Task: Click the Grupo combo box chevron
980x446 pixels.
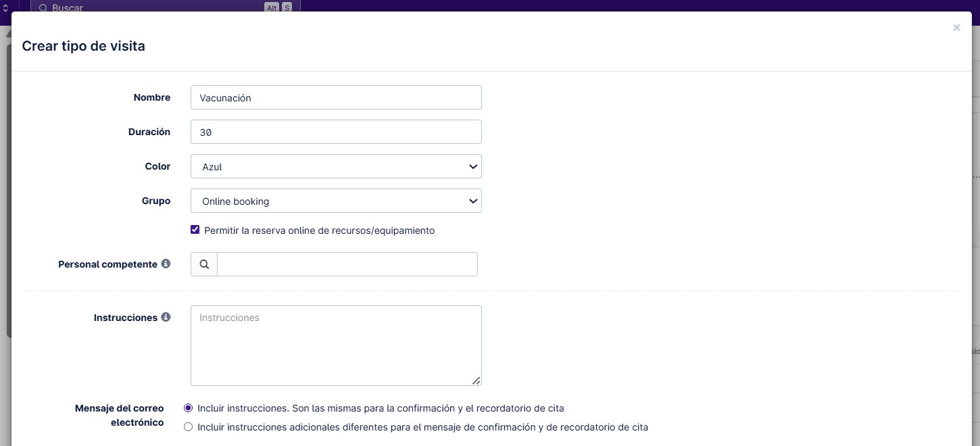Action: [x=473, y=201]
